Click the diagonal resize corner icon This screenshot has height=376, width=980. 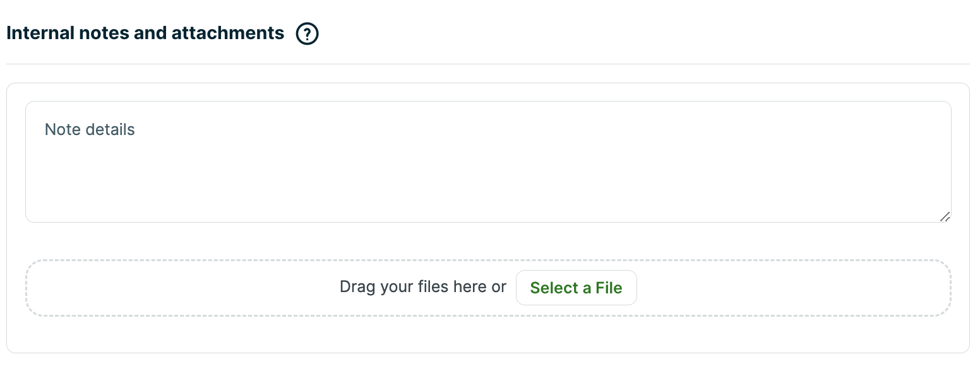tap(945, 216)
